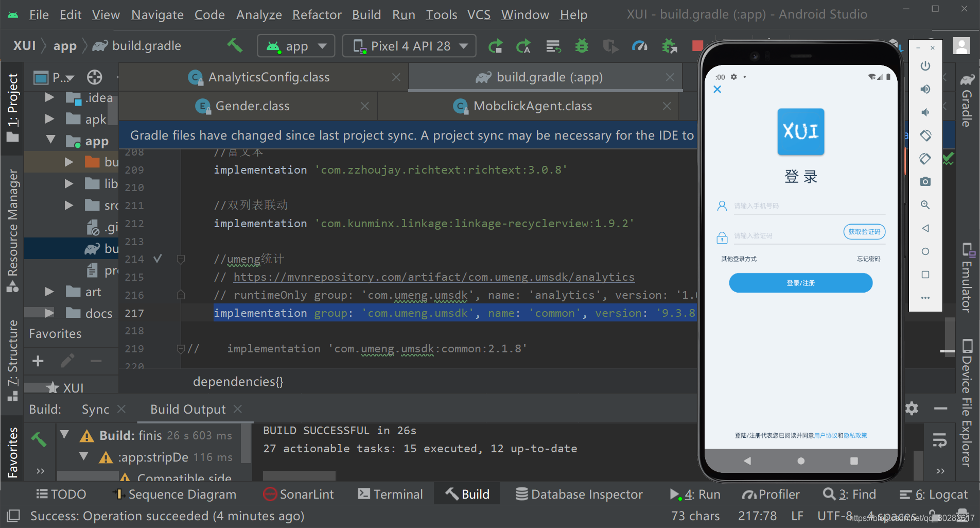This screenshot has width=980, height=528.
Task: Click the emulator sidebar Overview square
Action: [x=925, y=275]
